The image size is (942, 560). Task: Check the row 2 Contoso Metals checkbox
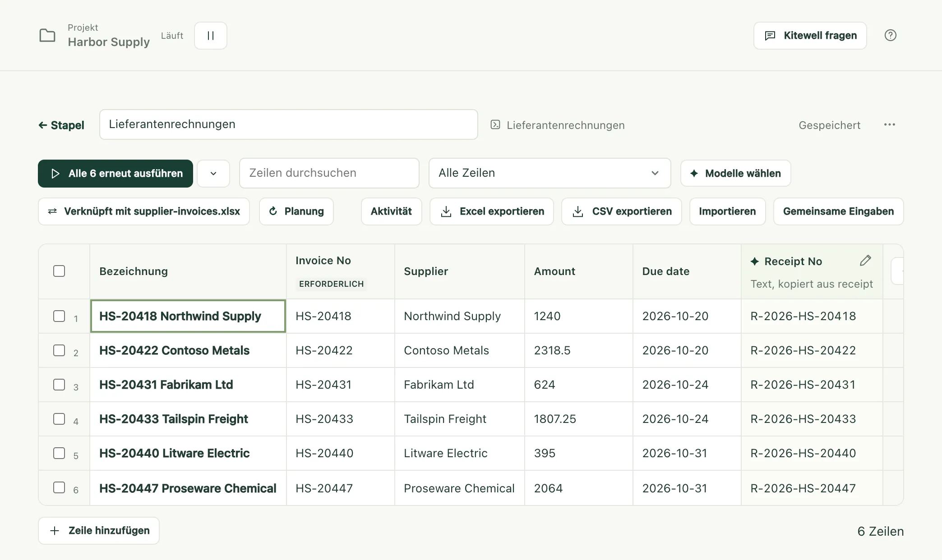pos(59,350)
